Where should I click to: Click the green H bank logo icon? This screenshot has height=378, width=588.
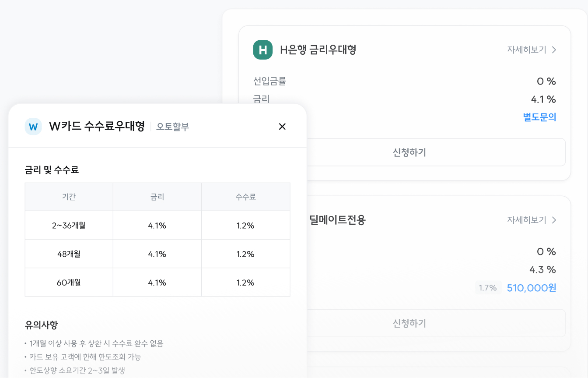pos(262,49)
